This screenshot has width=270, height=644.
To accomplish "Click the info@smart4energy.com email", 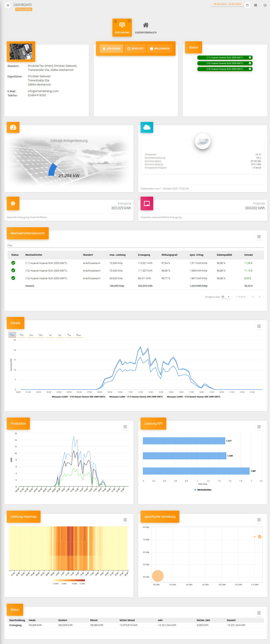I will coord(43,91).
